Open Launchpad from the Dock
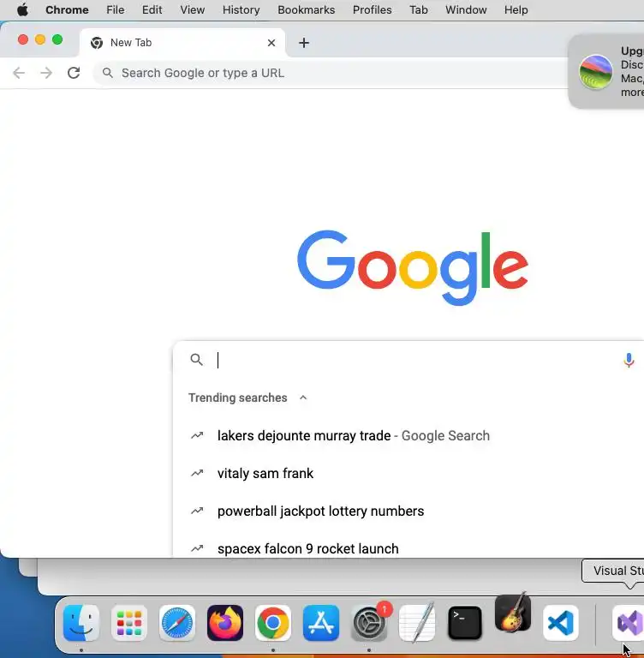Viewport: 644px width, 658px height. point(129,623)
